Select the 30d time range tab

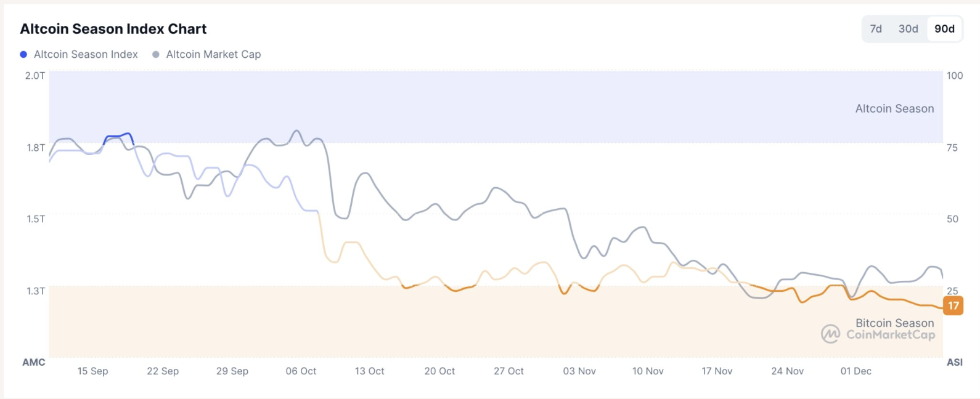908,29
